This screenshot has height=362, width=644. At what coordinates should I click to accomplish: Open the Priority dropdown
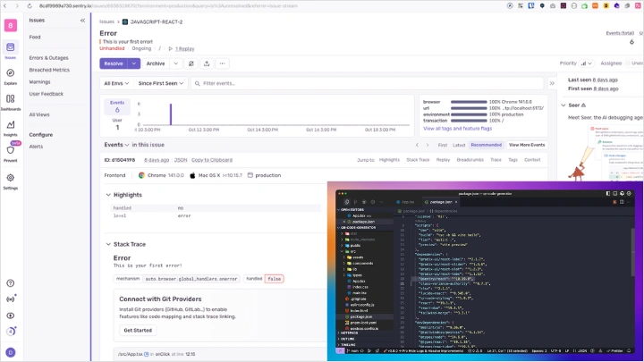(x=586, y=63)
